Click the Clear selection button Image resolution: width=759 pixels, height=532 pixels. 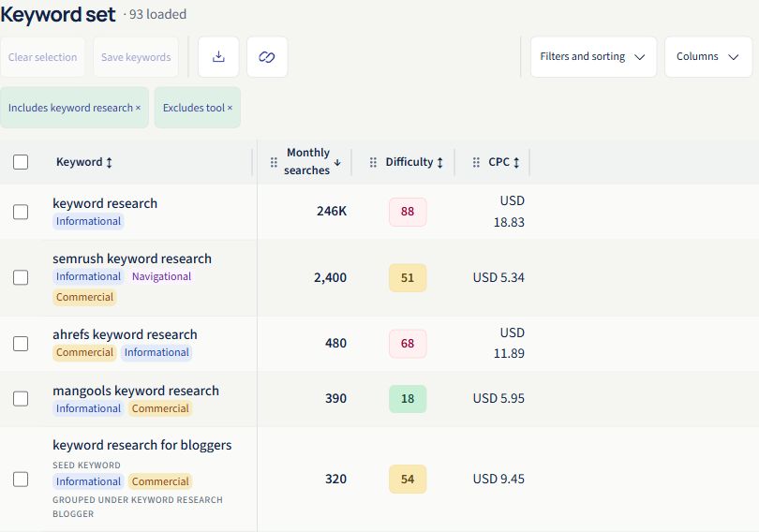tap(42, 57)
